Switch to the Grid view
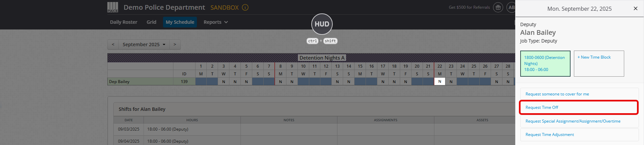Viewport: 644px width, 145px height. [151, 22]
